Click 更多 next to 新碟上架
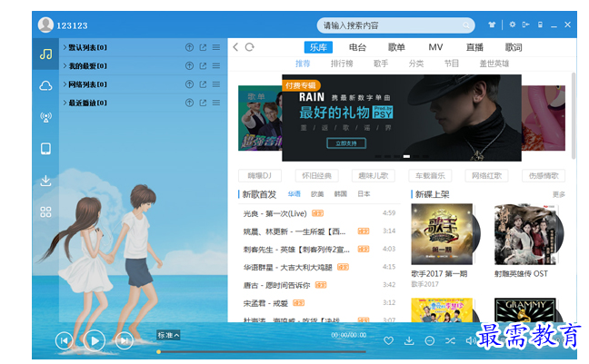The image size is (589, 364). coord(559,194)
